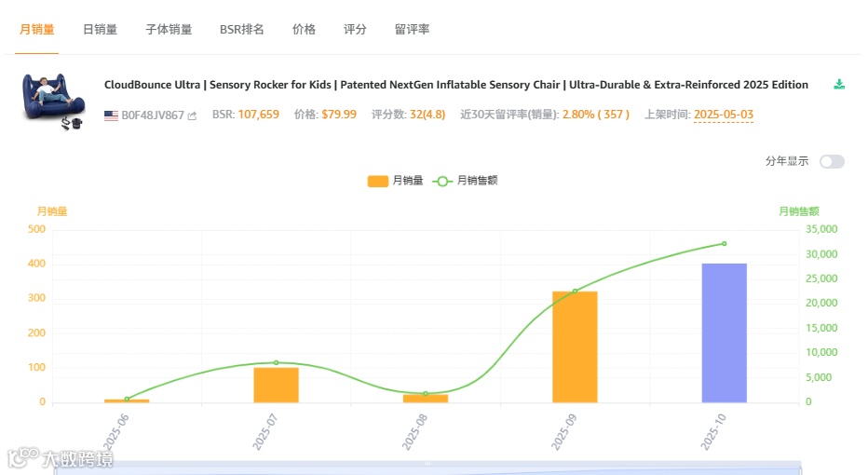Open the 价格 tab
This screenshot has height=475, width=868.
click(x=304, y=30)
